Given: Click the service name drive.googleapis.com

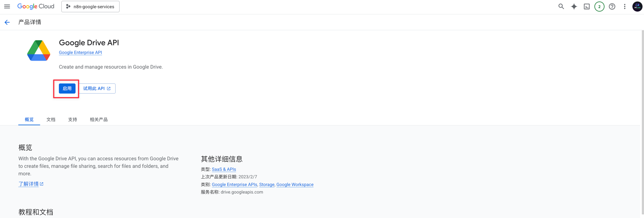Looking at the screenshot, I should [242, 192].
